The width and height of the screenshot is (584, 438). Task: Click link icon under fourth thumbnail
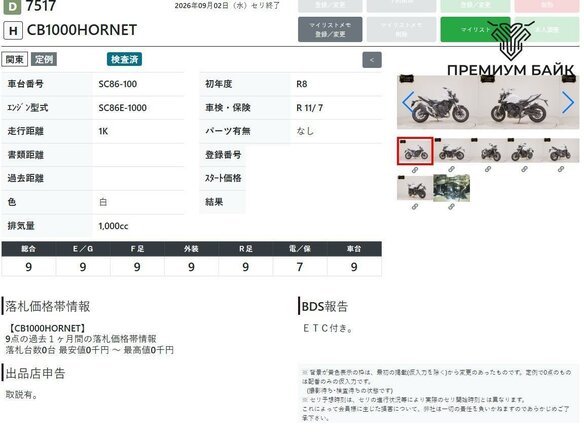click(524, 169)
